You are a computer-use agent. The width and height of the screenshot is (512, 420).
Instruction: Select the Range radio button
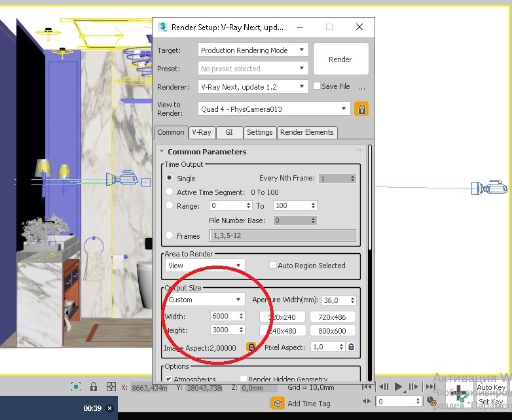click(x=169, y=205)
